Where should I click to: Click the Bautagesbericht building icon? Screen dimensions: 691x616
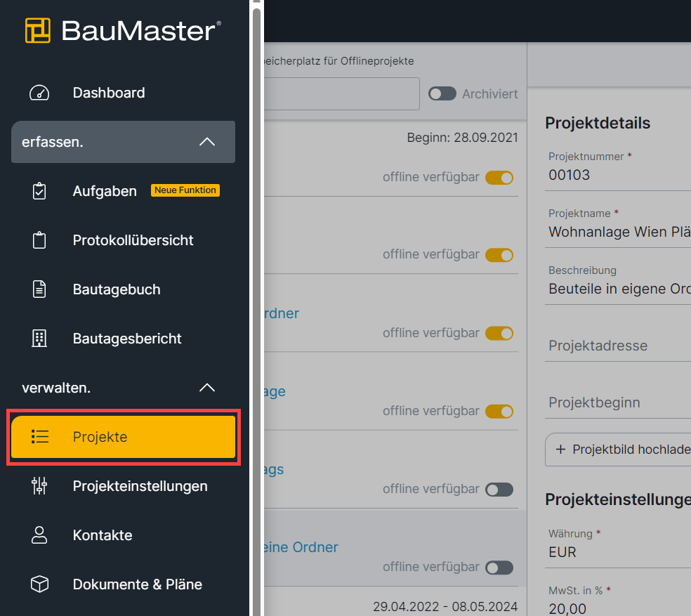(x=39, y=339)
